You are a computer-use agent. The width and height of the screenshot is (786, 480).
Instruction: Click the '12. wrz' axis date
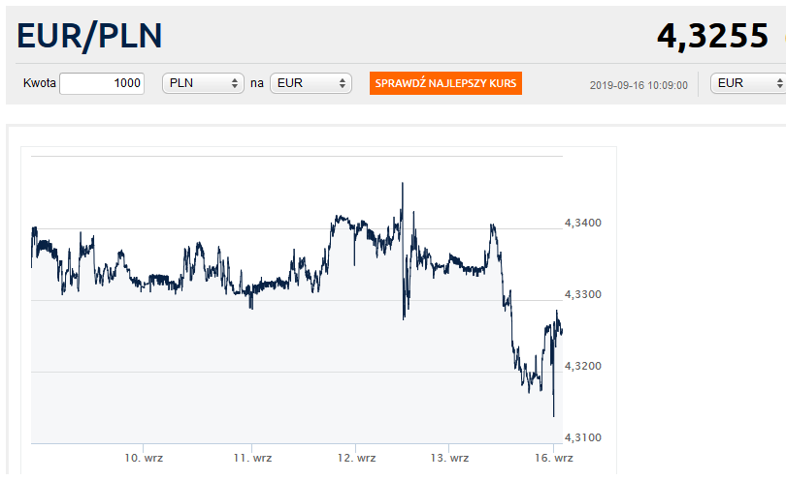[356, 458]
